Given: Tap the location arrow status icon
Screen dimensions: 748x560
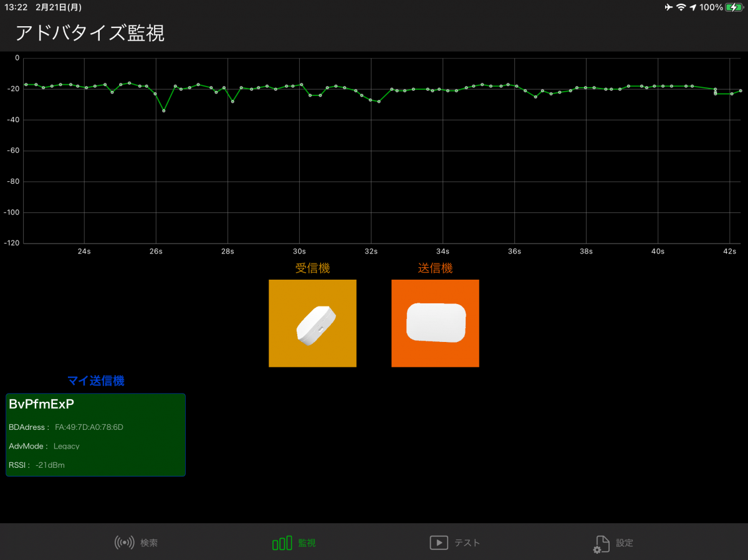Looking at the screenshot, I should tap(693, 7).
